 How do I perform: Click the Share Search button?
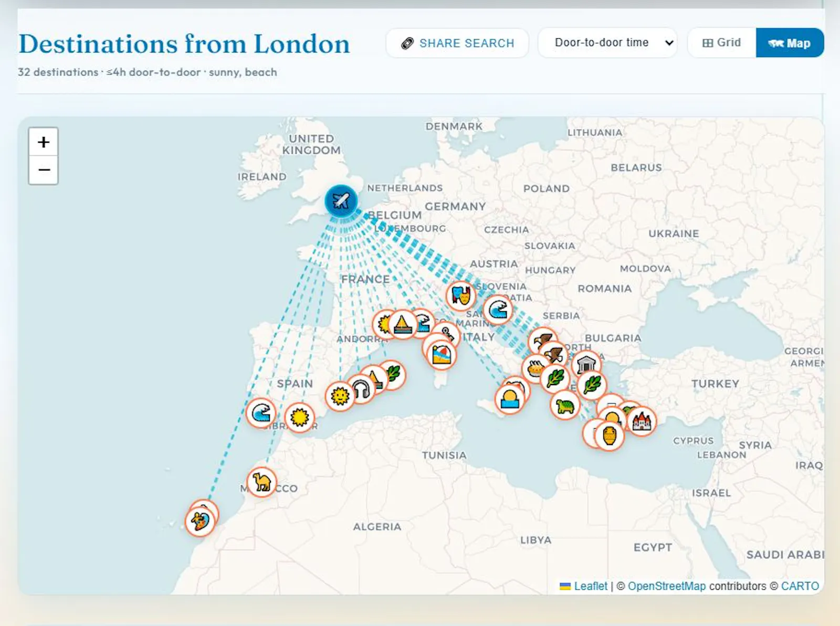(x=457, y=43)
